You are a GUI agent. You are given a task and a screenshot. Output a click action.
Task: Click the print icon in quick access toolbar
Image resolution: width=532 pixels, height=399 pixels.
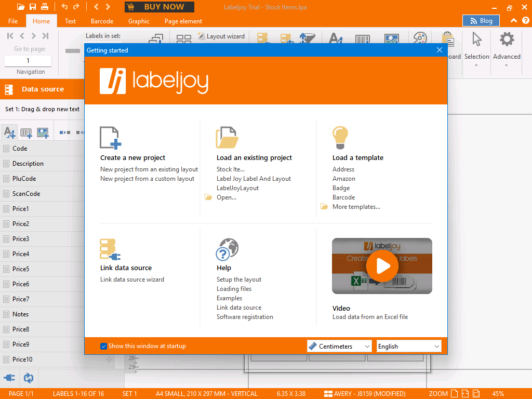point(45,7)
